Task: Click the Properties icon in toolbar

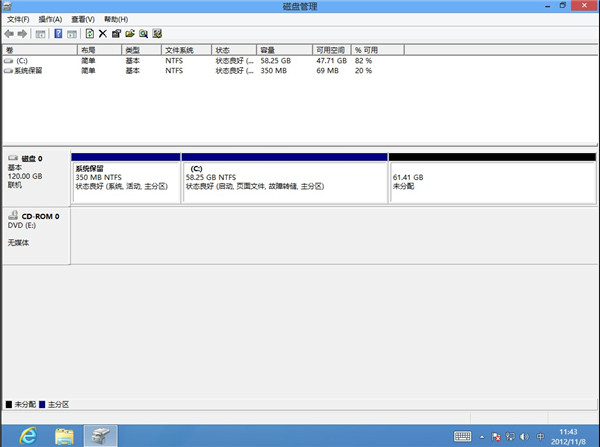Action: pos(117,33)
